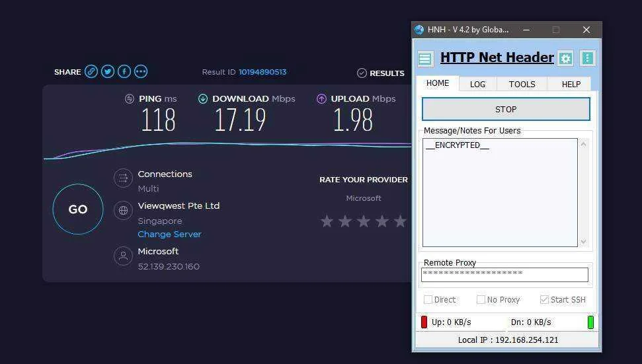Click the user profile icon beside Microsoft
The image size is (642, 364).
pyautogui.click(x=123, y=256)
